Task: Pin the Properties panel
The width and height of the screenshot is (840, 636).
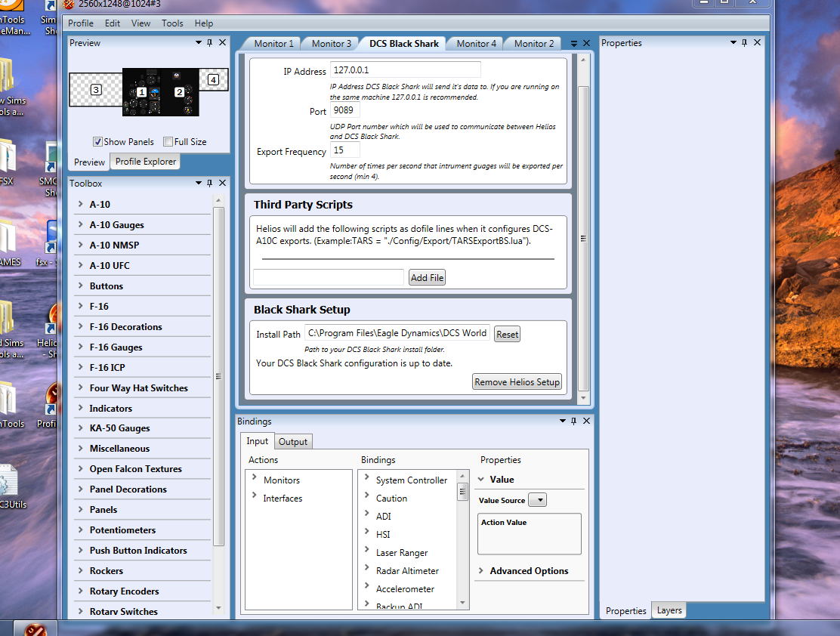Action: coord(744,42)
